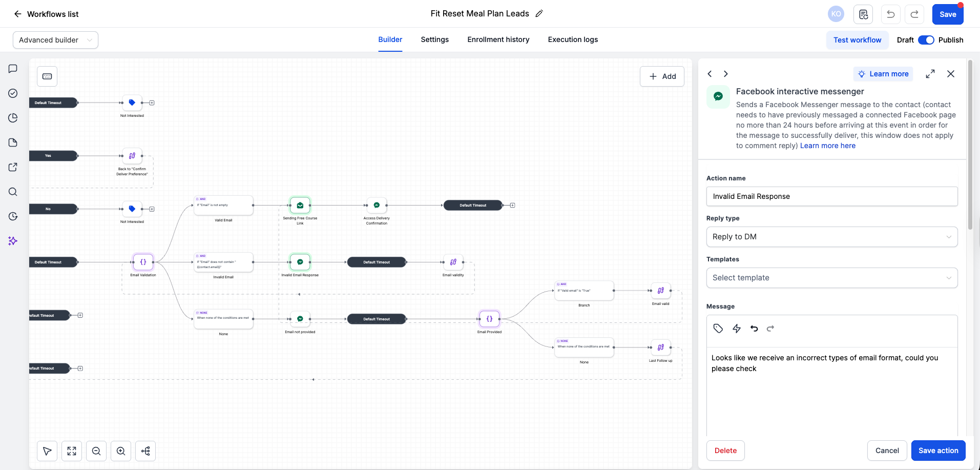Edit workflow name pencil icon

tap(539, 14)
